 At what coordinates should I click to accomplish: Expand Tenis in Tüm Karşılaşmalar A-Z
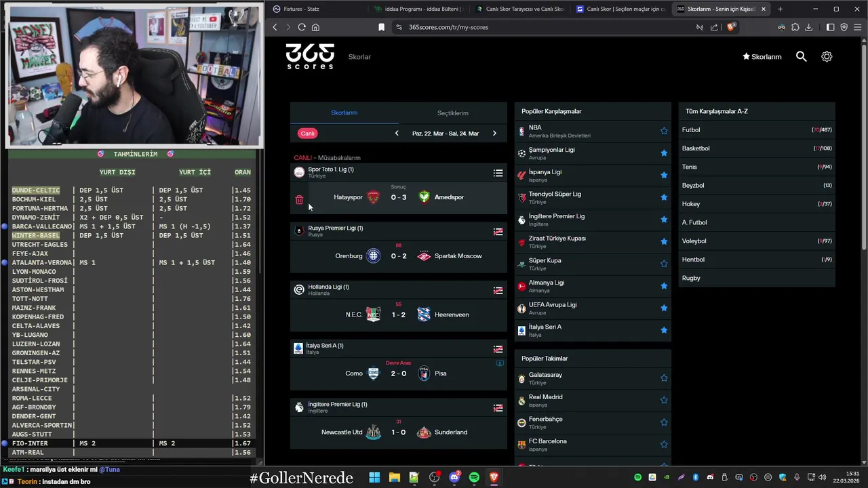click(x=757, y=167)
